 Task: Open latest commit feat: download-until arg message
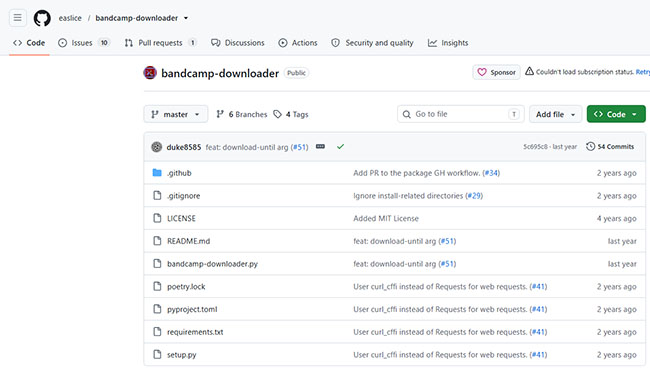coord(247,147)
